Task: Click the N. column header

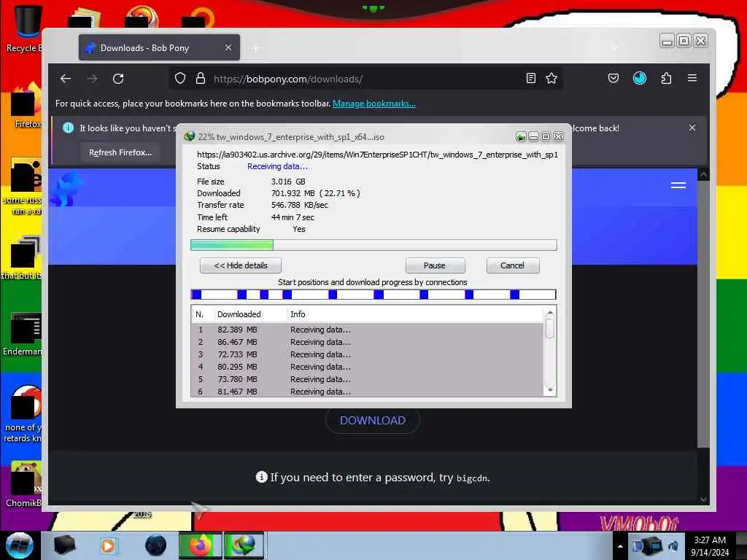Action: 202,314
